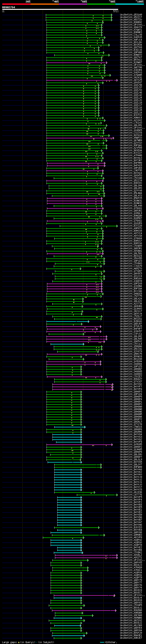This screenshot has width=146, height=644.
Task: Open hit UniRef100_A7Q6N5
Action: 131,75
